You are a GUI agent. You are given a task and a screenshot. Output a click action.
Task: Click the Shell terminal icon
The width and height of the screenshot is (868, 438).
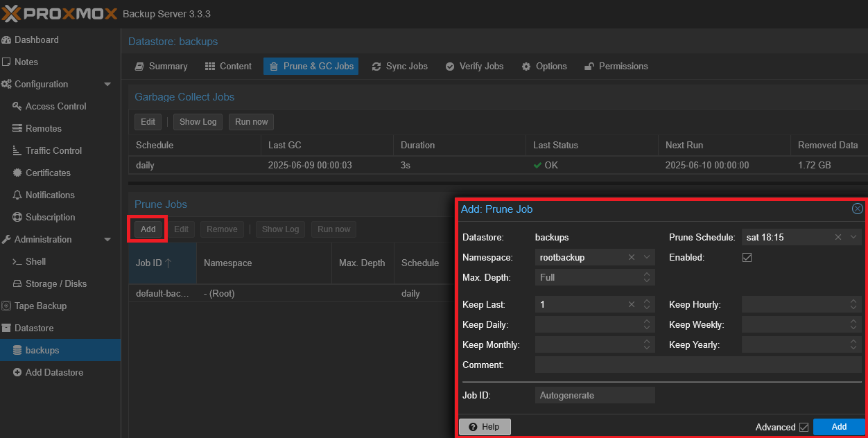17,262
